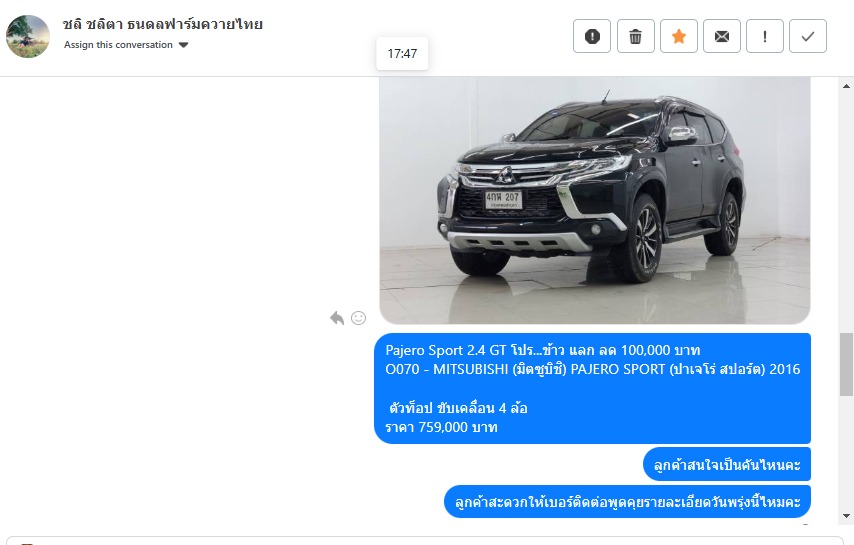Screen dimensions: 854x545
Task: Click the scroll up arrow of chat
Action: [846, 85]
